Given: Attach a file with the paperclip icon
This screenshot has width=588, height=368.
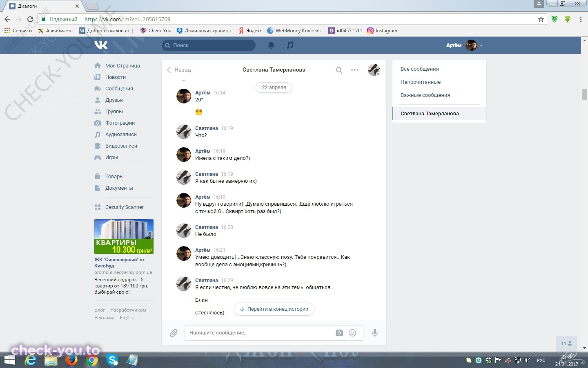Looking at the screenshot, I should 174,333.
